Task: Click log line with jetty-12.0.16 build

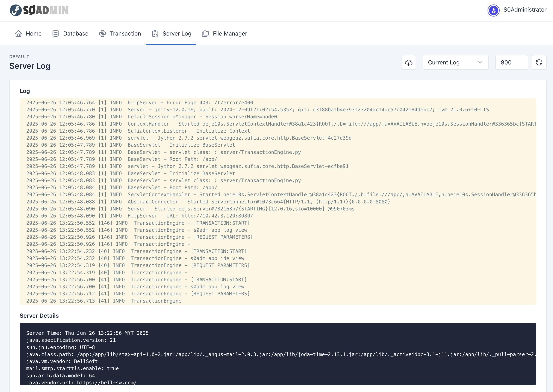Action: (257, 110)
